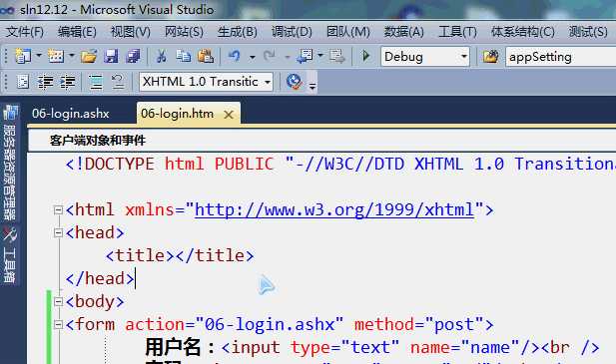Click the Visual Studio title bar icon
The width and height of the screenshot is (616, 364).
(x=8, y=10)
